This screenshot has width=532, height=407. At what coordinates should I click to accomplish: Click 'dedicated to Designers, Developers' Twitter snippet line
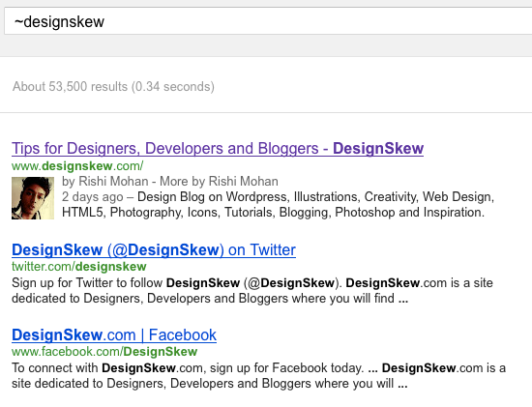coord(210,299)
